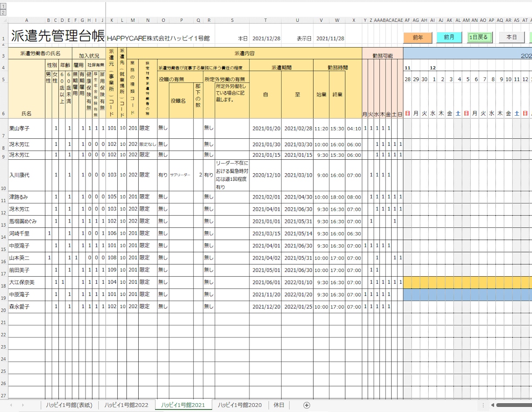The height and width of the screenshot is (412, 532).
Task: Select the name cell 森永愛子
Action: coord(27,307)
